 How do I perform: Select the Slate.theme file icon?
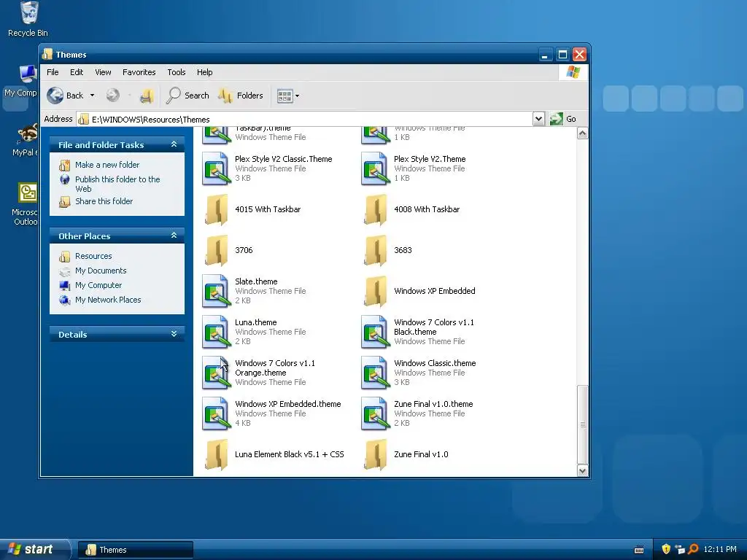coord(216,291)
